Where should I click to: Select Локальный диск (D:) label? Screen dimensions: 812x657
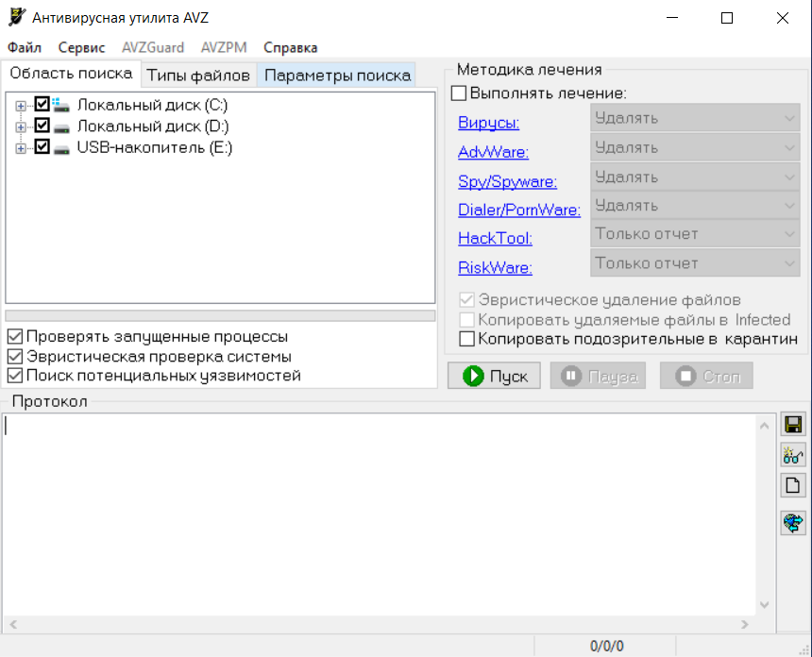click(x=153, y=126)
